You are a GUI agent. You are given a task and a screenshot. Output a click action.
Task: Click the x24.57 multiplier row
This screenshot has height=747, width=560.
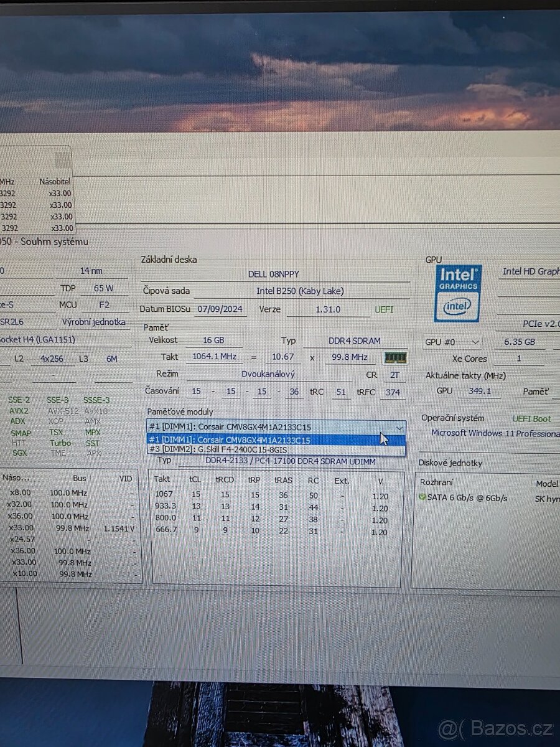pyautogui.click(x=70, y=539)
